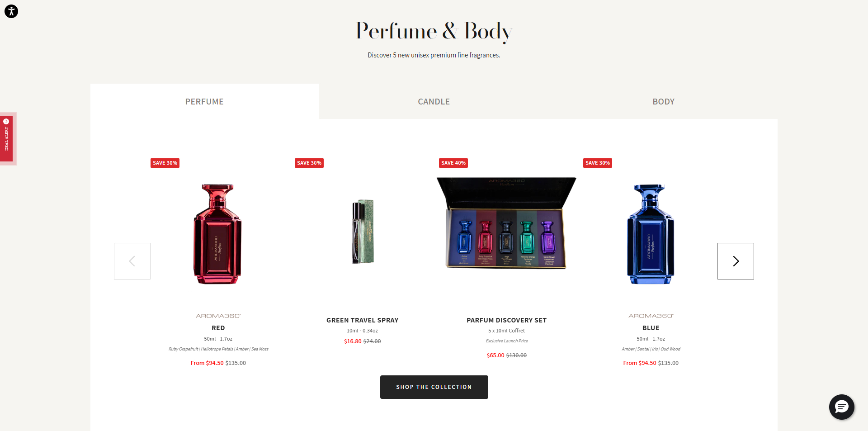This screenshot has height=431, width=868.
Task: Click the Save 30% badge on Red
Action: point(165,163)
